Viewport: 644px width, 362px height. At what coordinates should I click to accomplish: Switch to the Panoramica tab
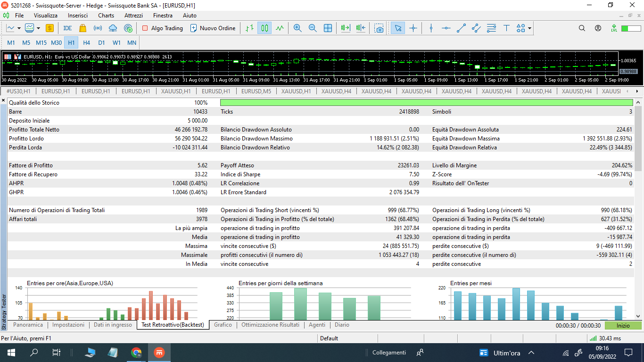[28, 325]
